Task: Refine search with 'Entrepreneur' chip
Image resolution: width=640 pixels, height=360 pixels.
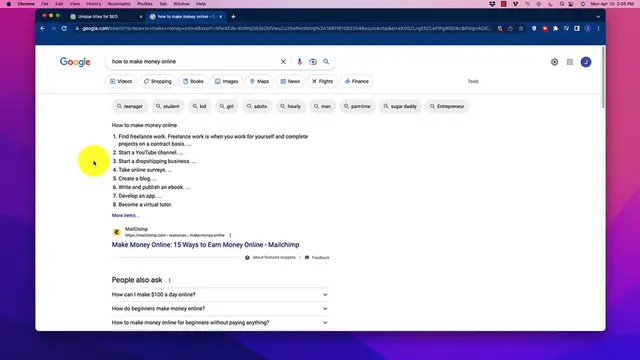Action: 447,106
